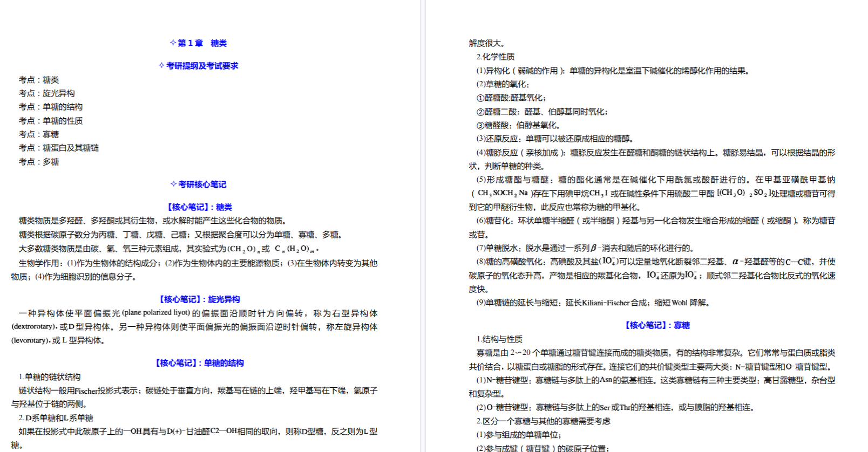Click the blue heading 【核心笔记】:寡糖
Image resolution: width=868 pixels, height=452 pixels.
coord(657,325)
